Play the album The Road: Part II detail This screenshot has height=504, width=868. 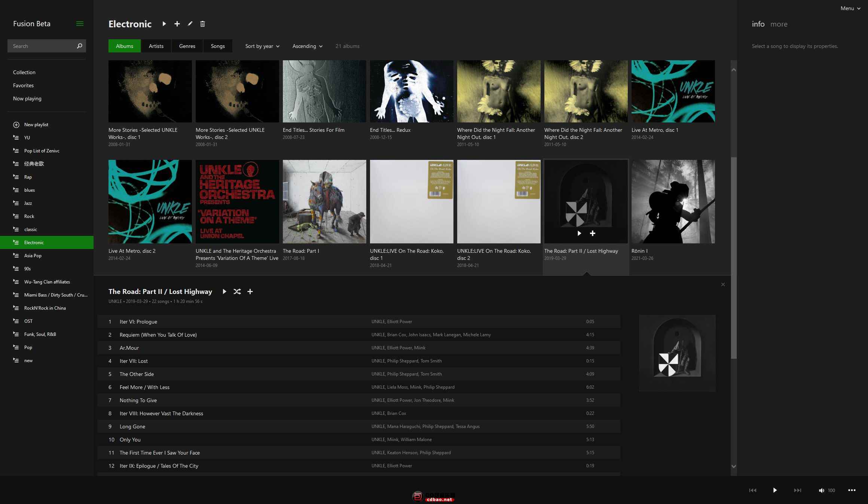[x=224, y=291]
